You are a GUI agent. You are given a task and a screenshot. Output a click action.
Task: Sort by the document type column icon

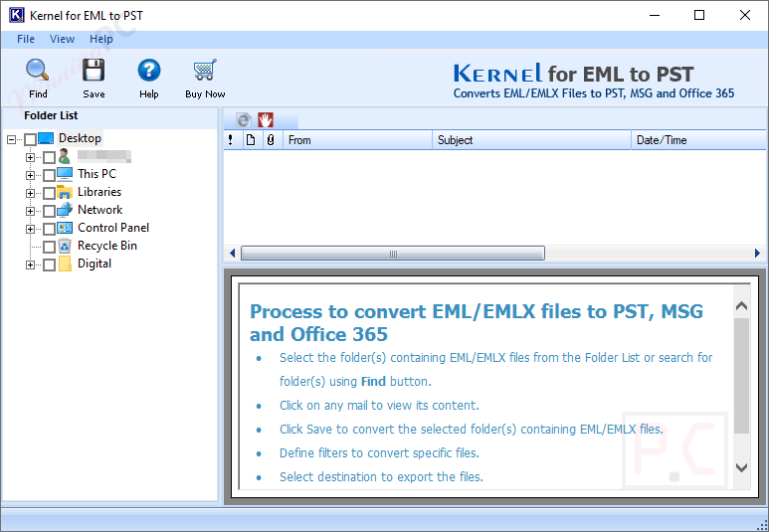click(251, 140)
